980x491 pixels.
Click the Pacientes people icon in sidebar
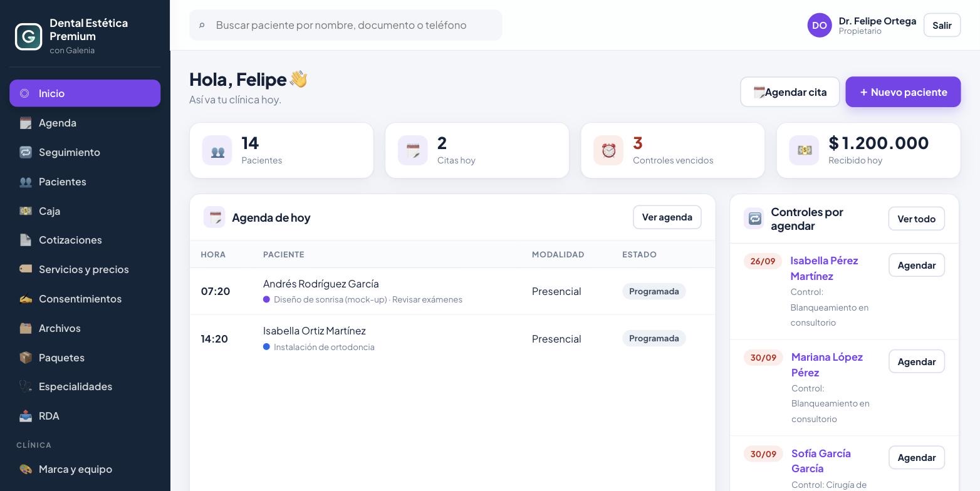pyautogui.click(x=25, y=182)
